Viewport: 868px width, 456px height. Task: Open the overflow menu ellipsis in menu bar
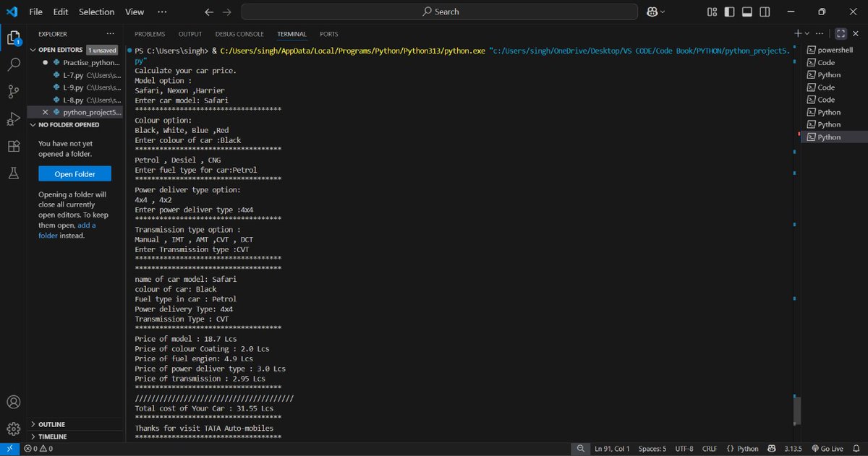(163, 12)
